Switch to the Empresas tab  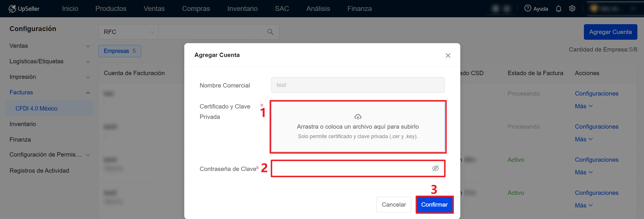(120, 51)
